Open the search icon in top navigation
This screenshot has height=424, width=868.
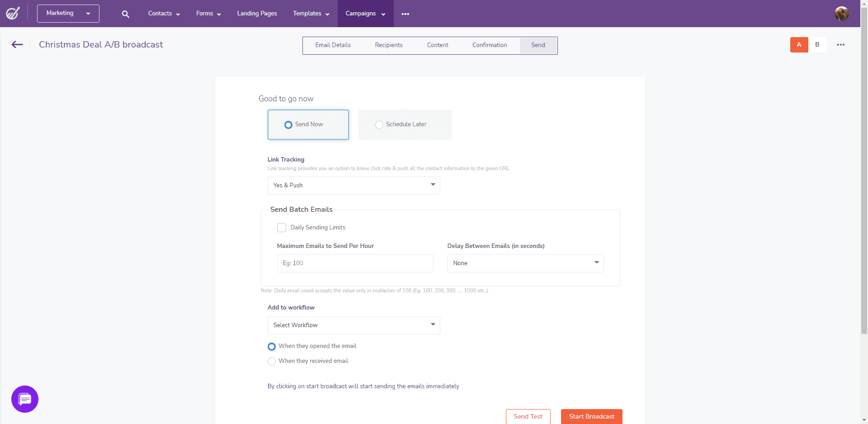pyautogui.click(x=125, y=14)
